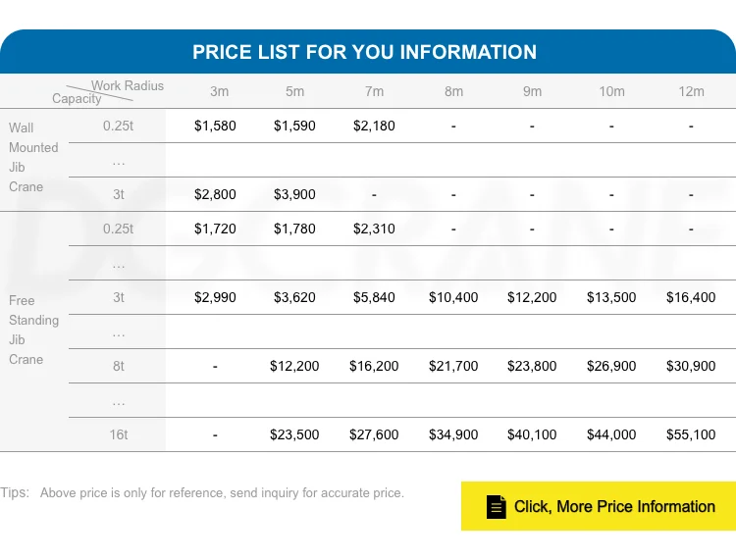Select the 8t capacity row label
This screenshot has width=736, height=560.
[119, 366]
